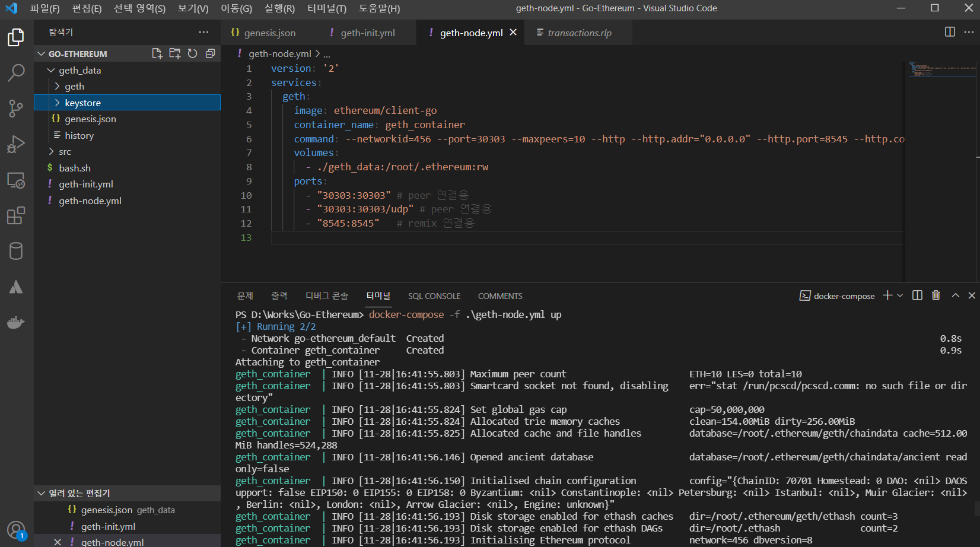Refresh the explorer file tree
980x547 pixels.
coord(192,53)
